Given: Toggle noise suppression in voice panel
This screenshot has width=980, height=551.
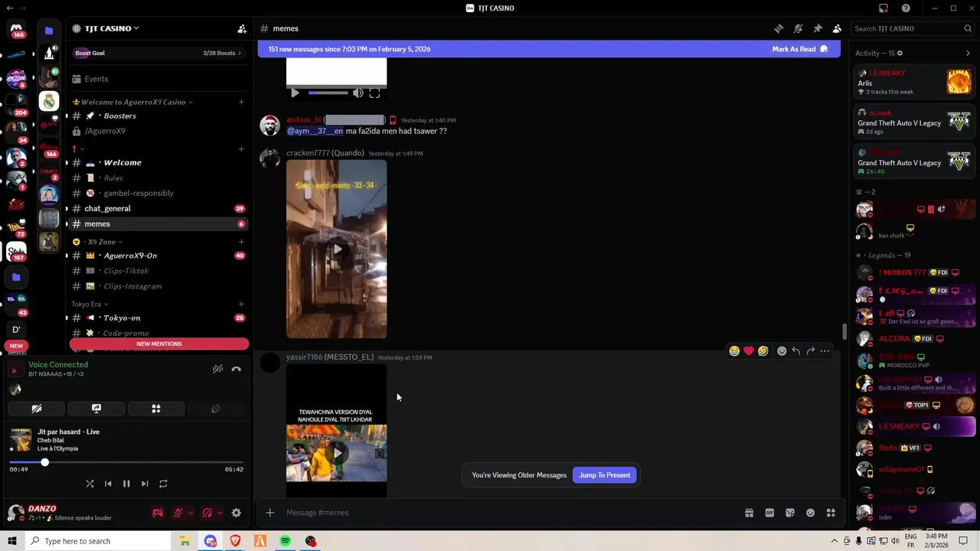Looking at the screenshot, I should [217, 369].
